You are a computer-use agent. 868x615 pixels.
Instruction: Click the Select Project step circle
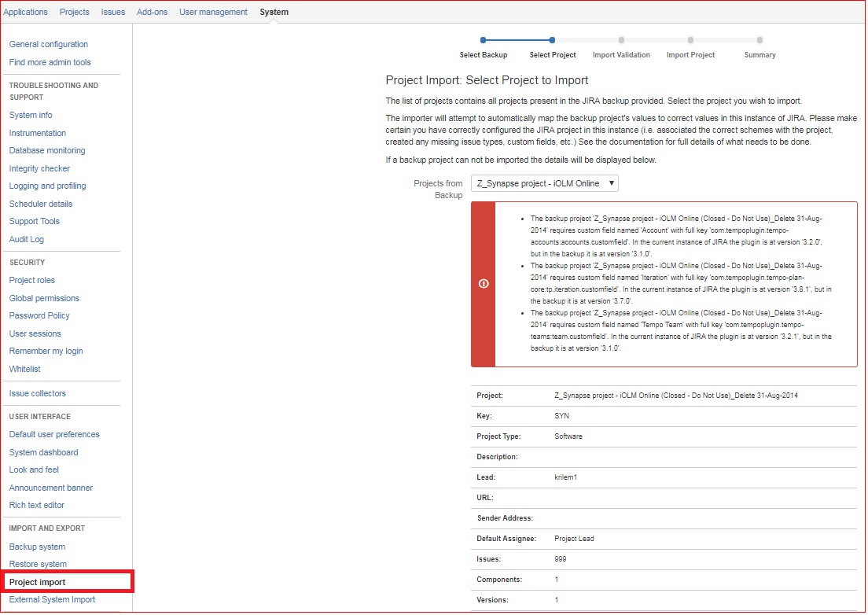(552, 40)
